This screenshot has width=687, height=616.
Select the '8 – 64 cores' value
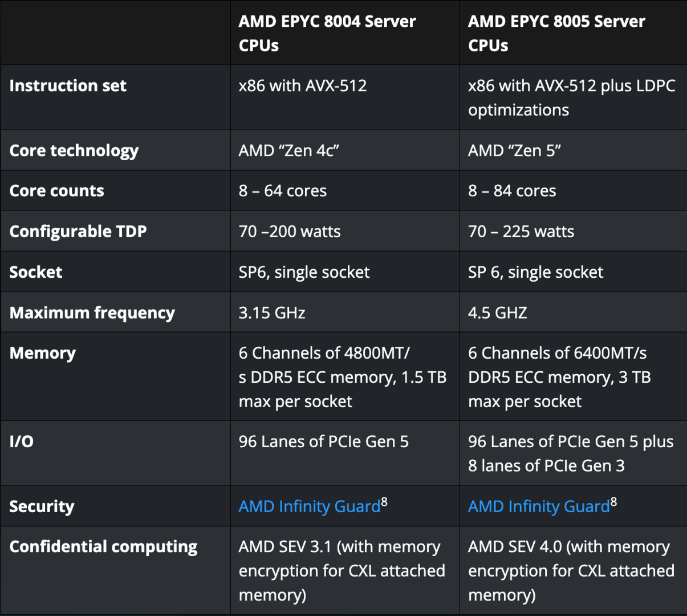[283, 191]
